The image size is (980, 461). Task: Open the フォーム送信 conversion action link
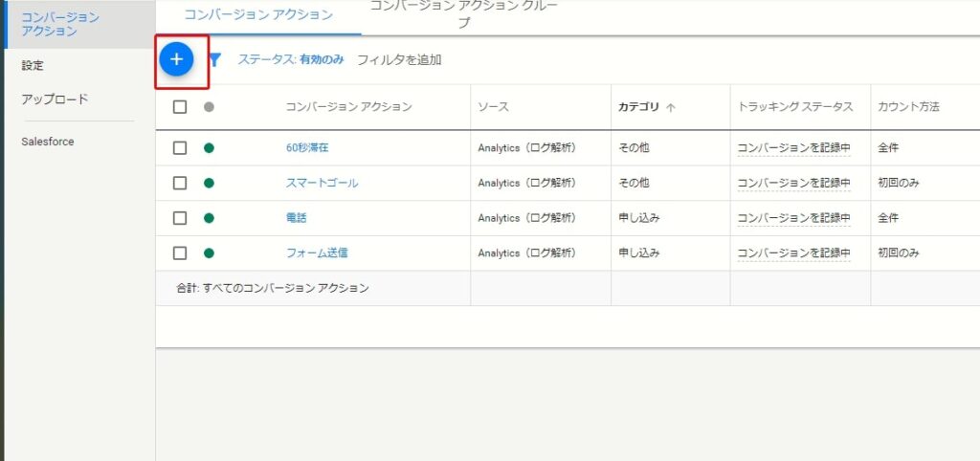pos(317,253)
